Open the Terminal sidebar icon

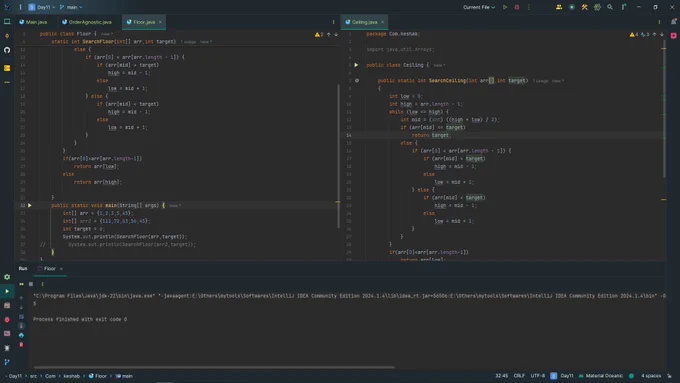click(x=7, y=334)
